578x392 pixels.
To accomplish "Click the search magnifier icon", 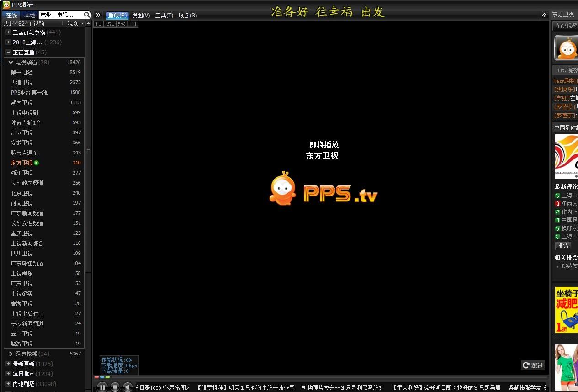I will tap(87, 15).
